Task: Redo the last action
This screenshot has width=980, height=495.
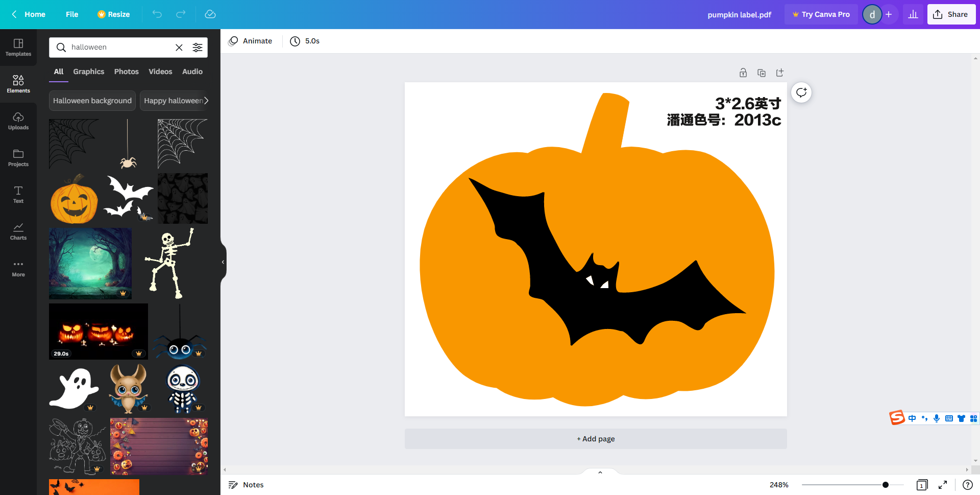Action: [x=181, y=14]
